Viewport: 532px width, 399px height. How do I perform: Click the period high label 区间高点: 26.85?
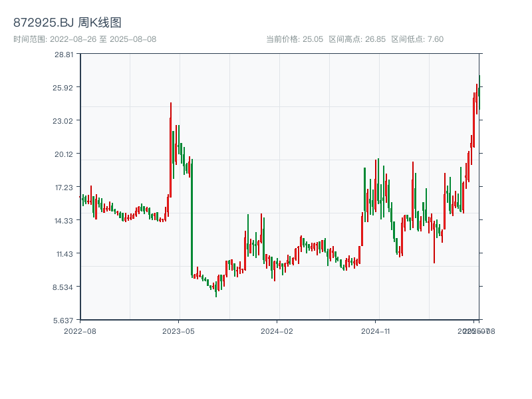[x=357, y=39]
